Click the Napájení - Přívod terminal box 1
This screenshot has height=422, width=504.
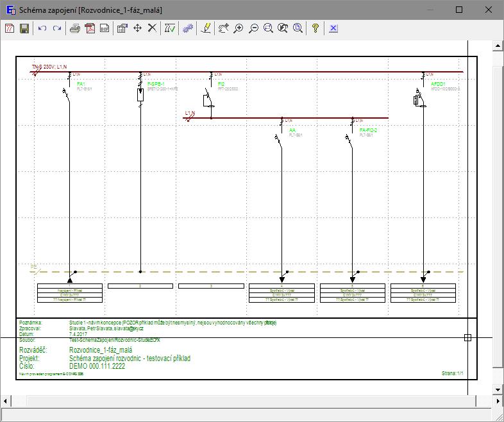click(x=70, y=293)
